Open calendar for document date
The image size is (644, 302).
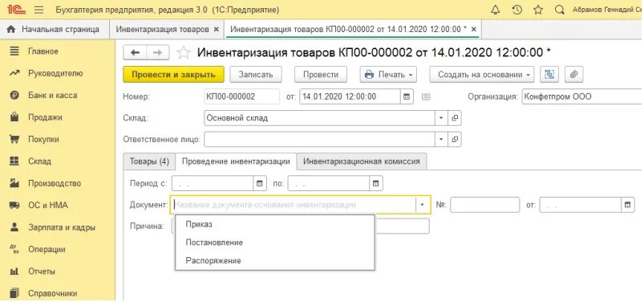coord(407,96)
